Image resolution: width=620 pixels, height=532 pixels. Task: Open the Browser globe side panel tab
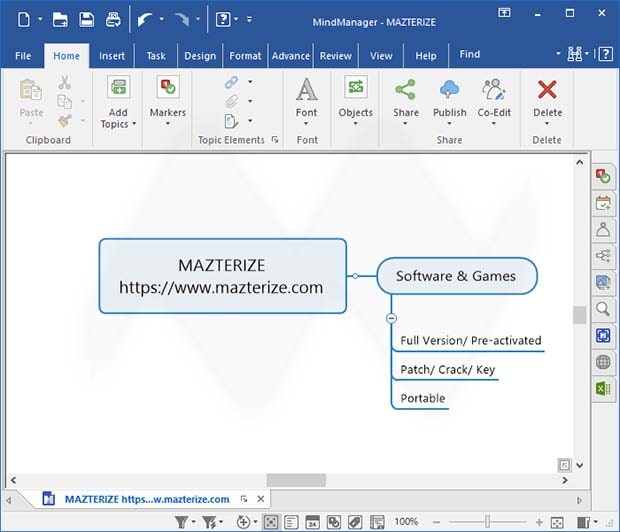[x=603, y=362]
